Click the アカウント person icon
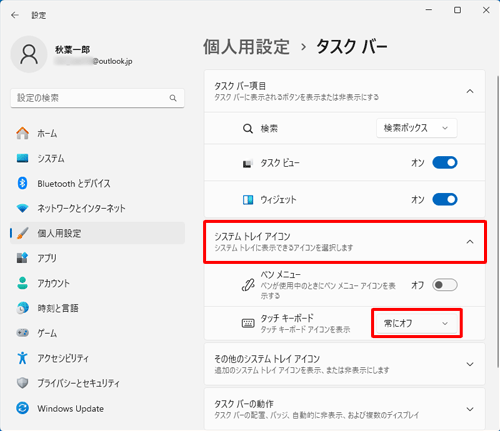 click(x=22, y=283)
